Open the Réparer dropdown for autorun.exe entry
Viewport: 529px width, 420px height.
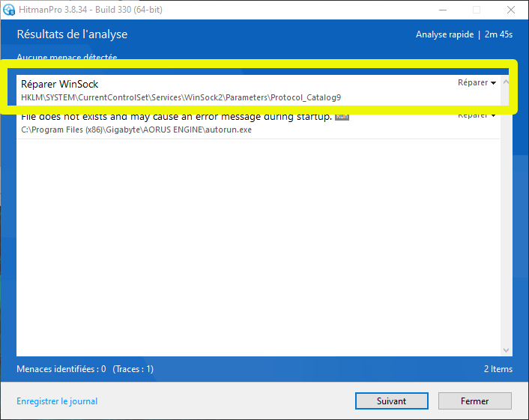point(477,115)
